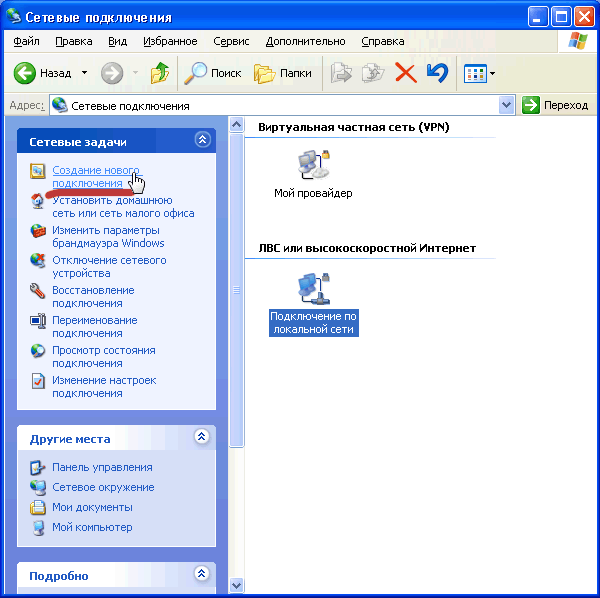Click the repair connection wrench icon
This screenshot has height=598, width=600.
point(38,291)
